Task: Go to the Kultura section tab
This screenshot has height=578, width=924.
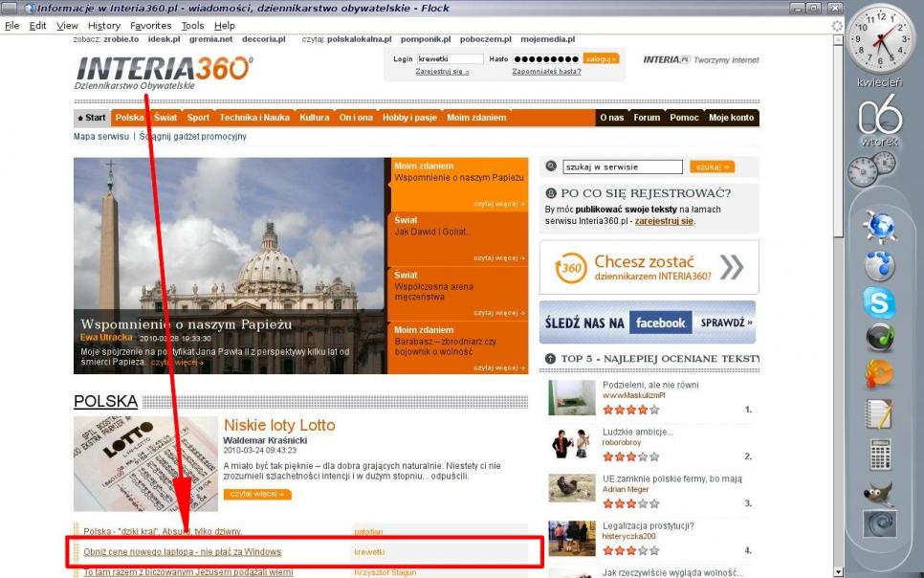Action: [314, 118]
